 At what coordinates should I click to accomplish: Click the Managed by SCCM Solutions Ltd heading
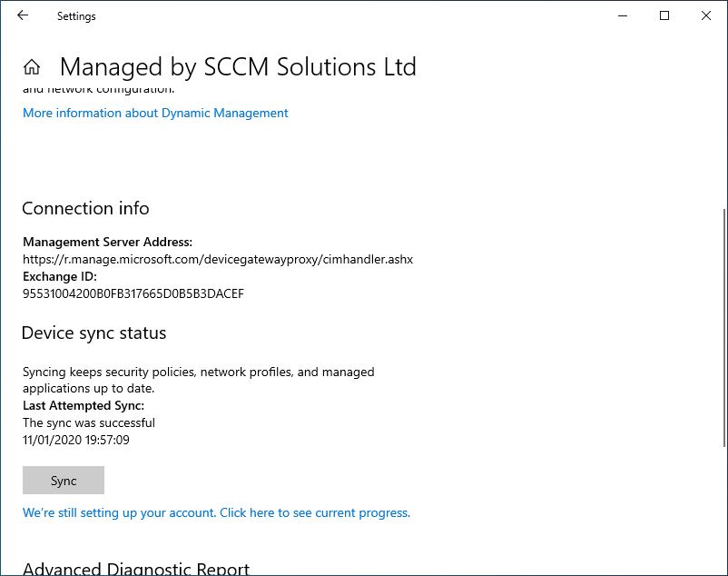click(x=237, y=67)
